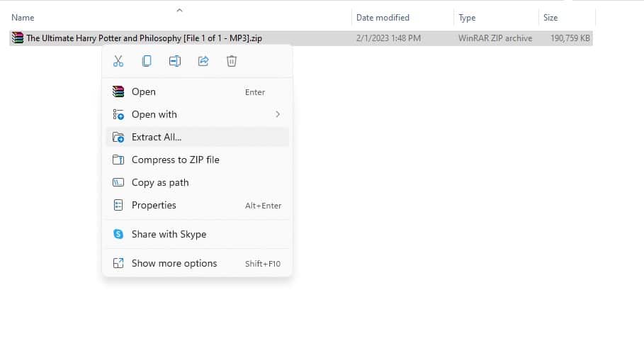This screenshot has height=356, width=644.
Task: Click Show more options
Action: pyautogui.click(x=197, y=264)
